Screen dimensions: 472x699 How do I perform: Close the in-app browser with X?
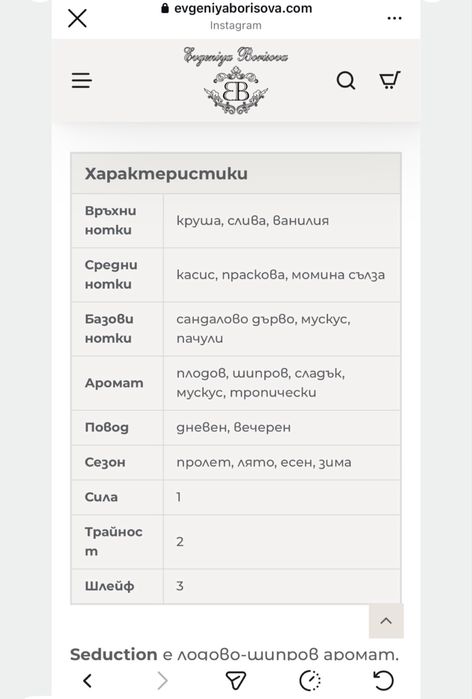[x=77, y=18]
